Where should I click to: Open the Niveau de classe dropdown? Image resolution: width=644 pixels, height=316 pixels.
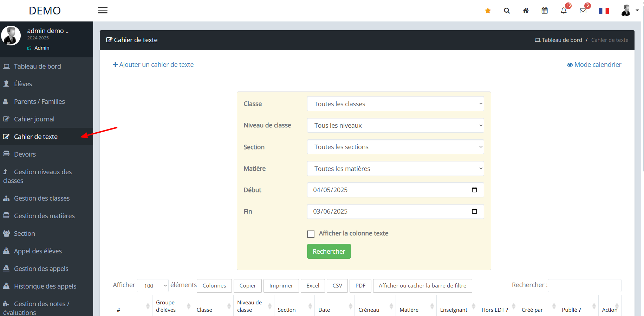click(395, 125)
